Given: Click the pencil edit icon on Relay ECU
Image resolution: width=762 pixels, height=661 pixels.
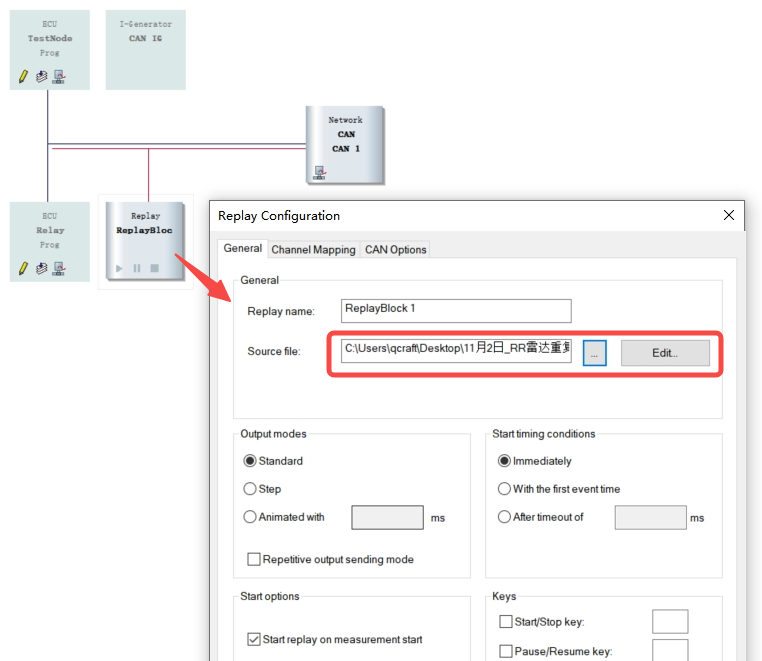Looking at the screenshot, I should point(24,268).
